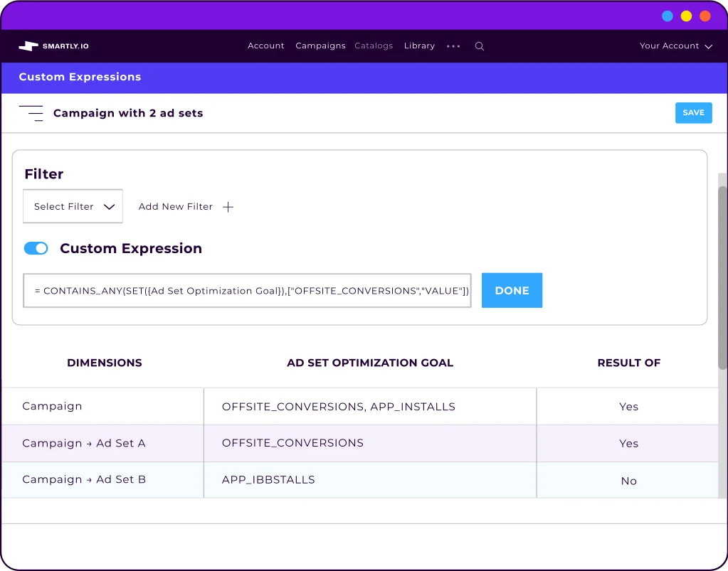Open the ellipsis overflow menu

click(x=453, y=46)
